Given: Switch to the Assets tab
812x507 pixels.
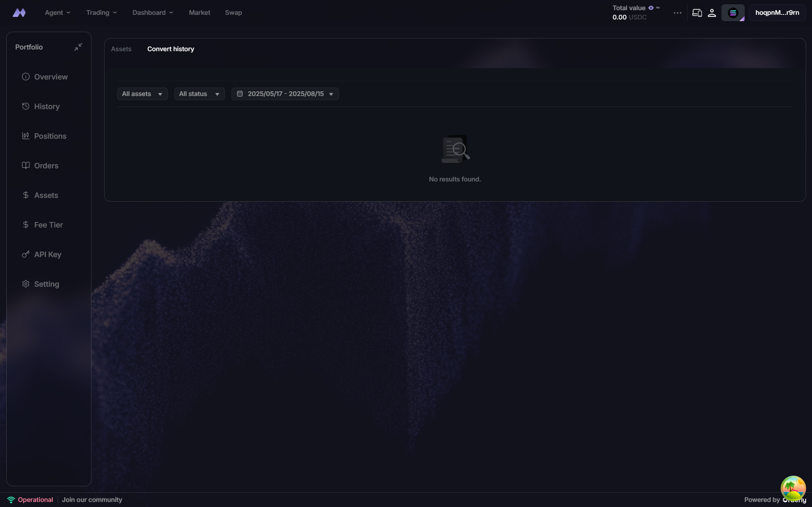Looking at the screenshot, I should click(121, 49).
